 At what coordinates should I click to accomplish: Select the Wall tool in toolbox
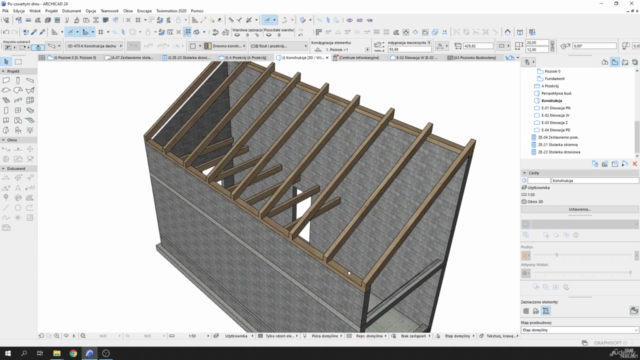(x=6, y=80)
